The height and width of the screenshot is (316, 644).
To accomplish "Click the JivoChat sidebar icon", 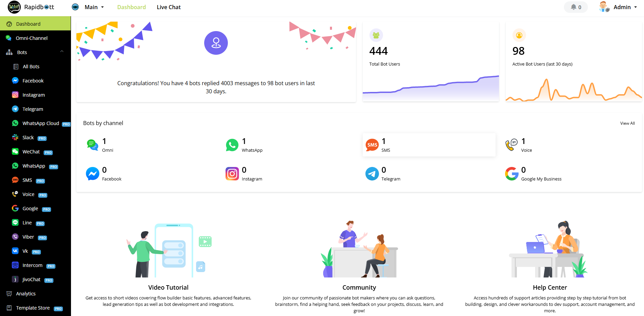I will pos(15,279).
